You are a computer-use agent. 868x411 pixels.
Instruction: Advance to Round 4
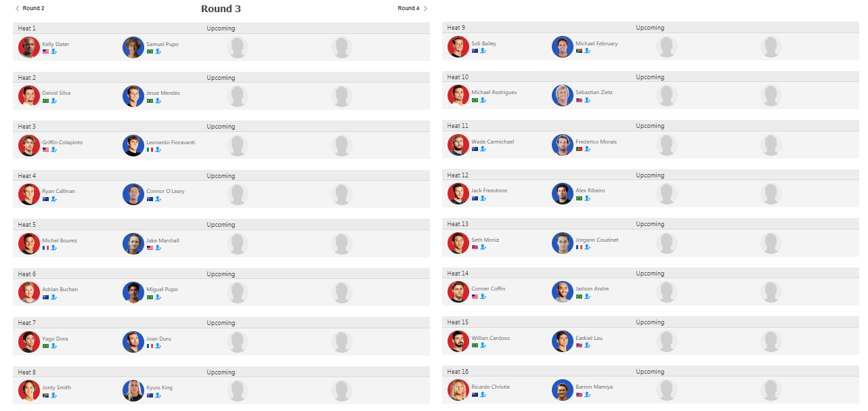(x=408, y=8)
